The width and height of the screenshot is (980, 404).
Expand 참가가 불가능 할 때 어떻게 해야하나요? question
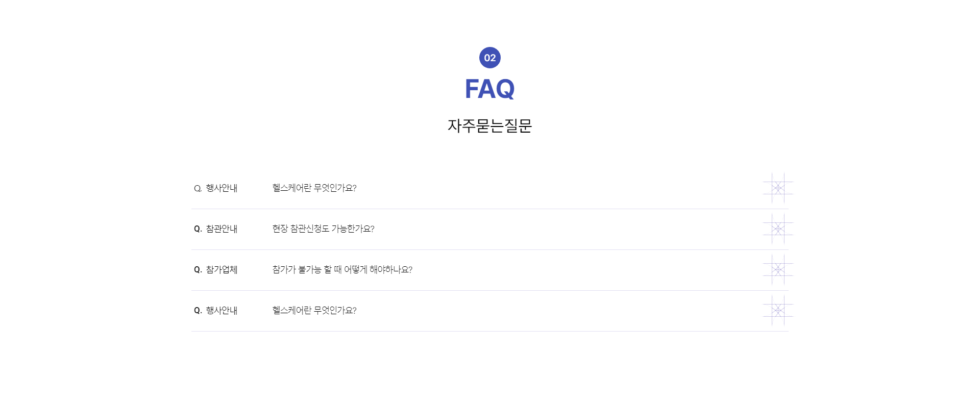click(342, 270)
